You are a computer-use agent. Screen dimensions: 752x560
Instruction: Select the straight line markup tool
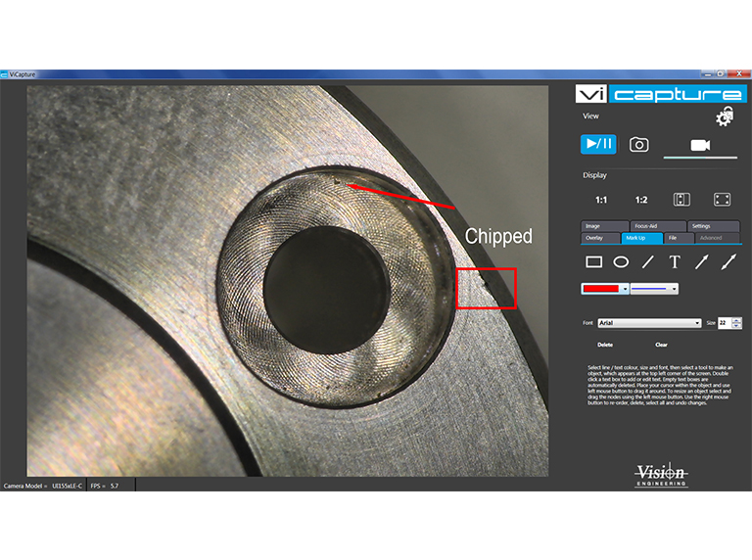pos(647,262)
